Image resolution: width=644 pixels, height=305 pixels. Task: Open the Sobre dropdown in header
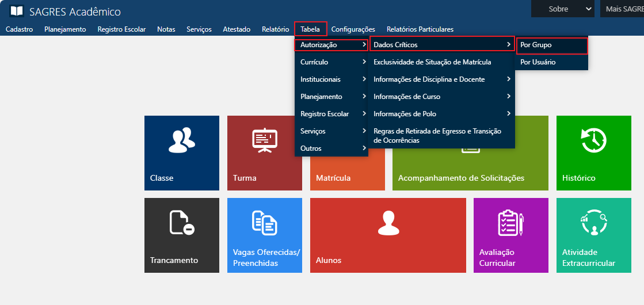pos(562,9)
